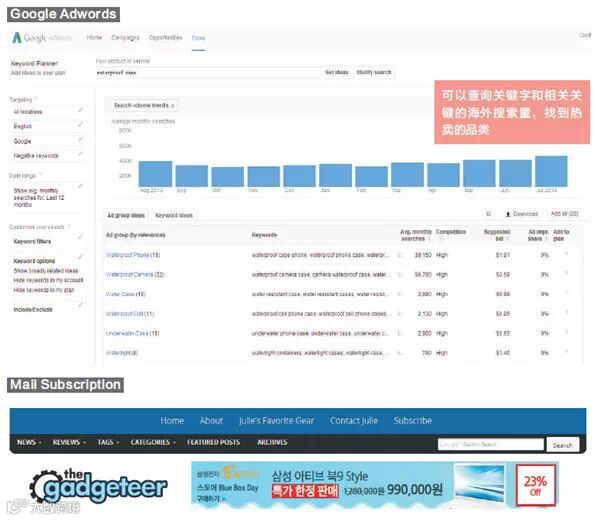600x520 pixels.
Task: Click the Add all (20) button
Action: pyautogui.click(x=564, y=214)
